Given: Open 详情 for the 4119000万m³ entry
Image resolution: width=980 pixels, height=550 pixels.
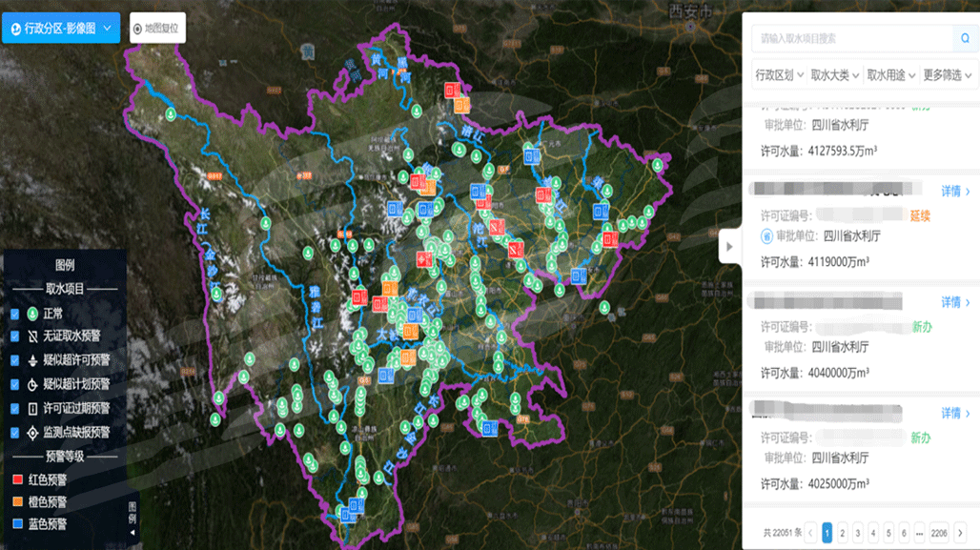Looking at the screenshot, I should coord(955,192).
